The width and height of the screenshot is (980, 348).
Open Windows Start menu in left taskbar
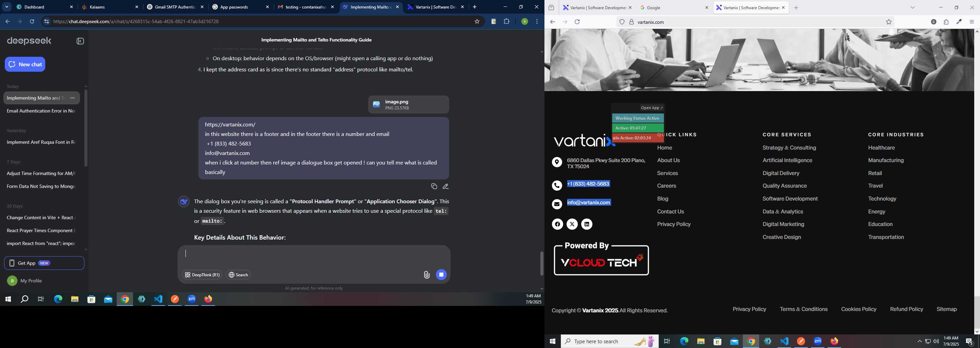coord(8,299)
